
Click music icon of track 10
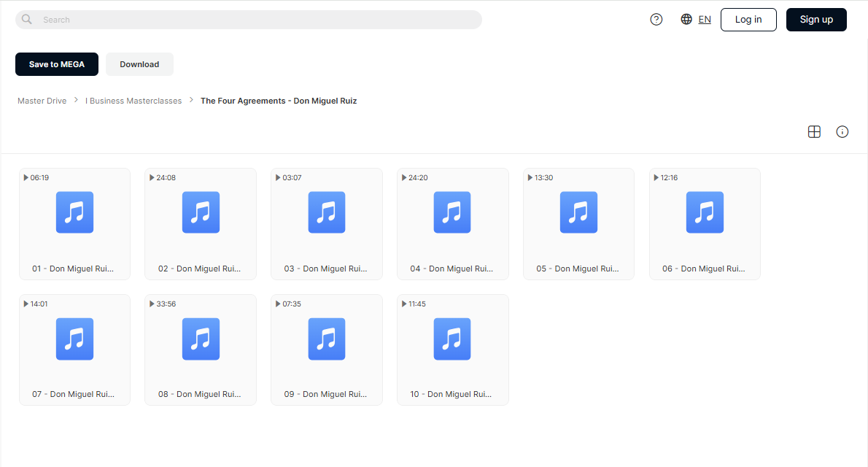coord(452,339)
